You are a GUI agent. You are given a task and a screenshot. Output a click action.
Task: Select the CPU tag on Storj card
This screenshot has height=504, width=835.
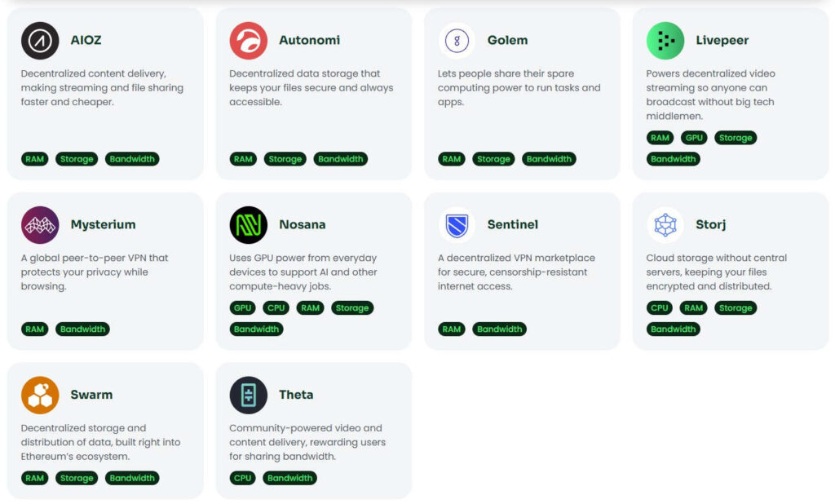pyautogui.click(x=660, y=308)
